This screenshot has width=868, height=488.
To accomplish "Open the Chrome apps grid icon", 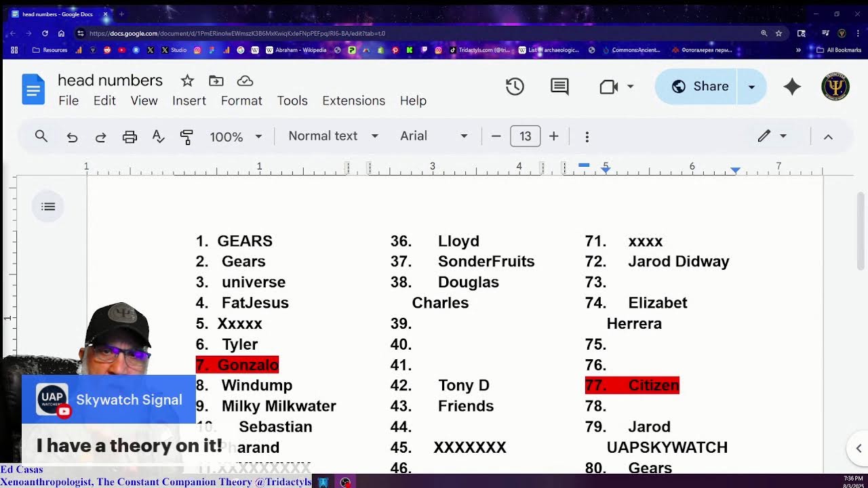I will tap(14, 50).
